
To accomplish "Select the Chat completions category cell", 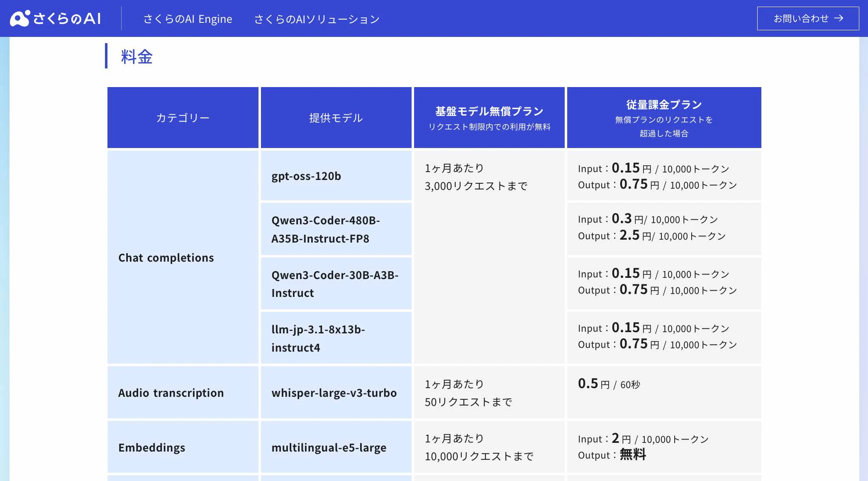I will pos(183,257).
